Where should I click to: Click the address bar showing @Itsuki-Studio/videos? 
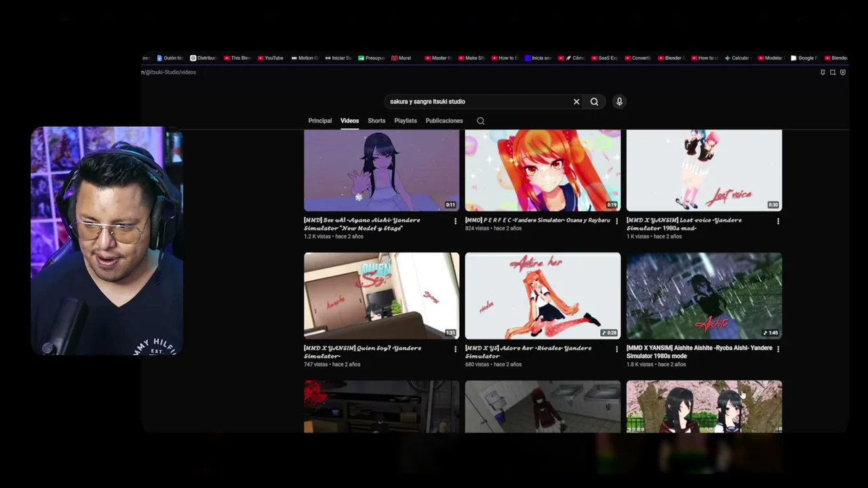[170, 72]
